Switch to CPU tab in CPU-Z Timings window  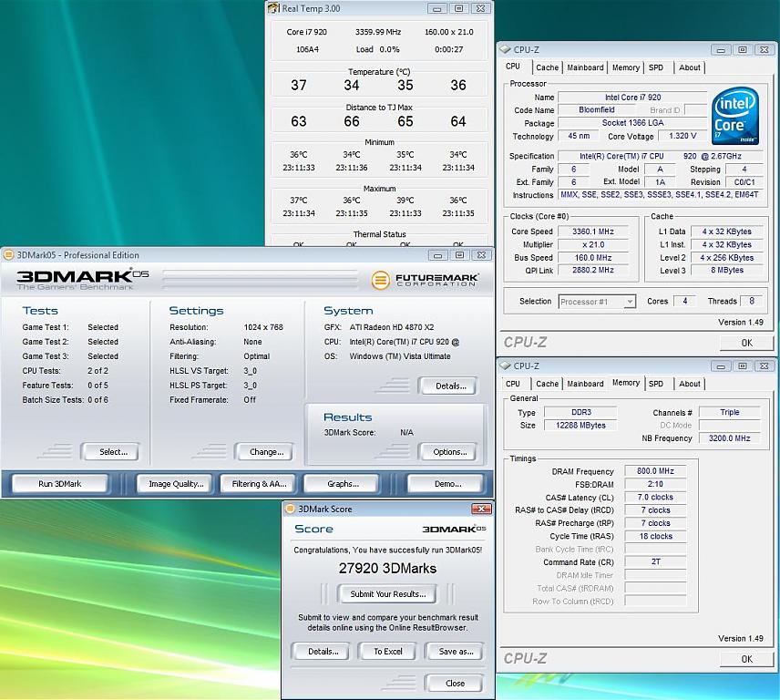(x=513, y=384)
